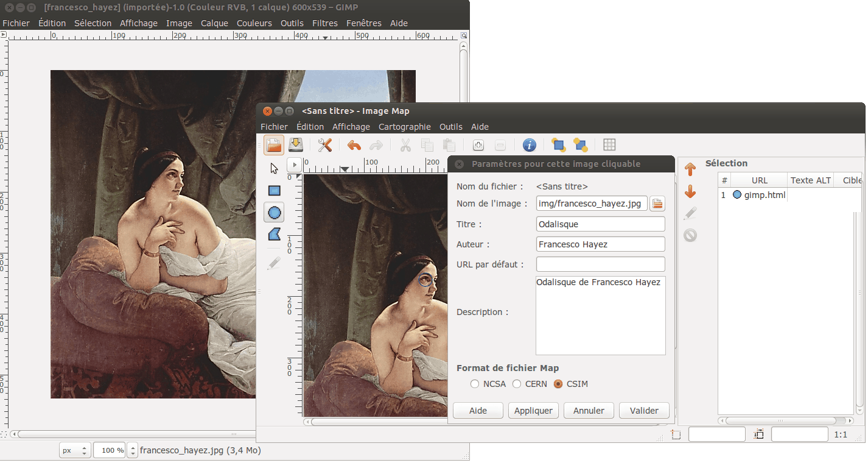Move selection up with orange up arrow
The height and width of the screenshot is (471, 868).
coord(690,169)
